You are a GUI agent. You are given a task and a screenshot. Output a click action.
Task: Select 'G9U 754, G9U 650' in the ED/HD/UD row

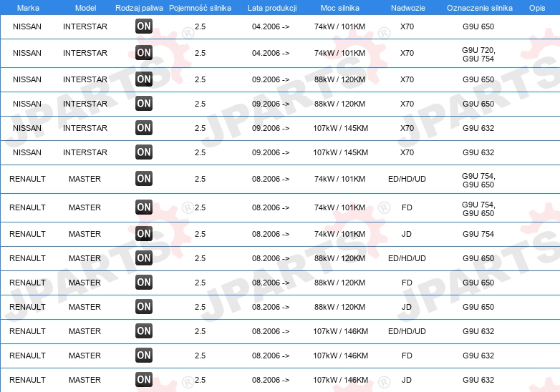[x=478, y=180]
